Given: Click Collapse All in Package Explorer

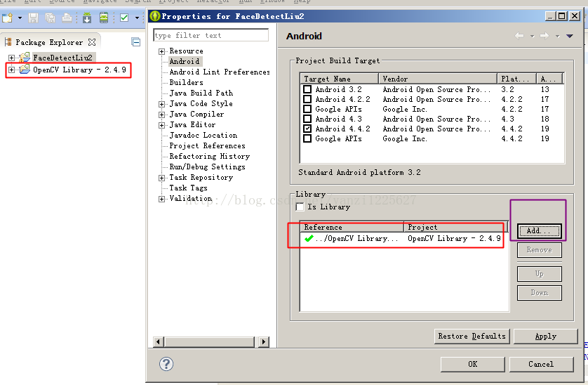Looking at the screenshot, I should point(136,42).
